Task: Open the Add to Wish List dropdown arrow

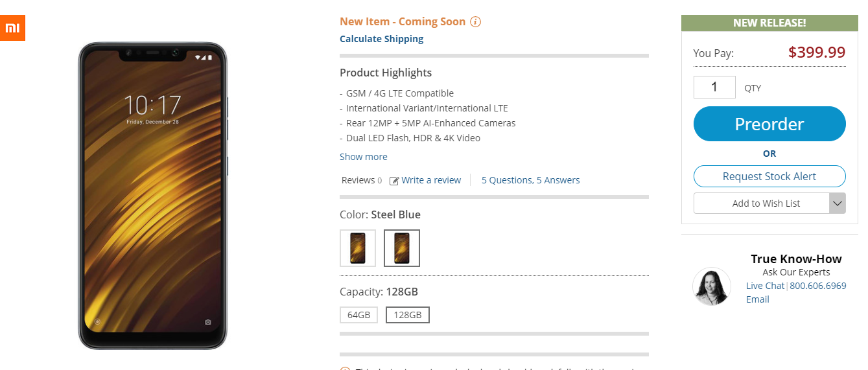Action: pyautogui.click(x=837, y=203)
